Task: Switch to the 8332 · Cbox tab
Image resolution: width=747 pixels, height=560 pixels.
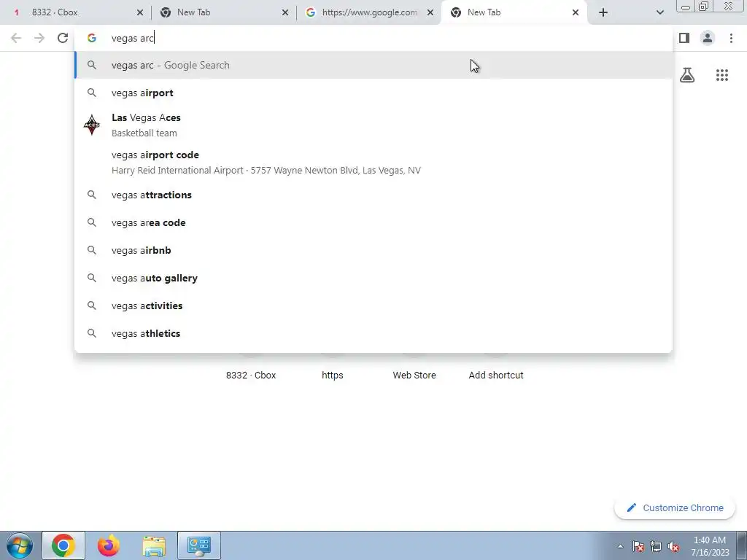Action: [x=76, y=12]
